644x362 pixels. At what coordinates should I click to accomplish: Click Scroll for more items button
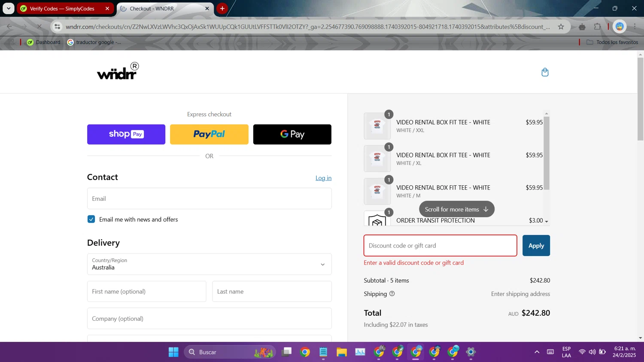click(x=457, y=209)
